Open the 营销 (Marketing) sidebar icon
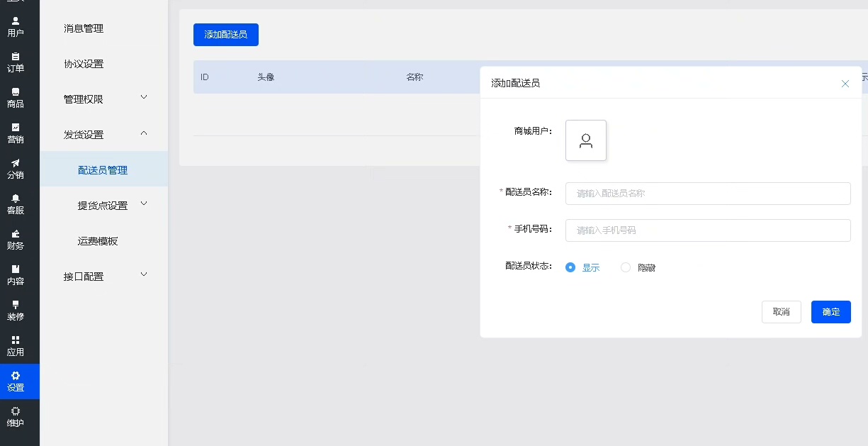Viewport: 868px width, 446px height. (16, 133)
